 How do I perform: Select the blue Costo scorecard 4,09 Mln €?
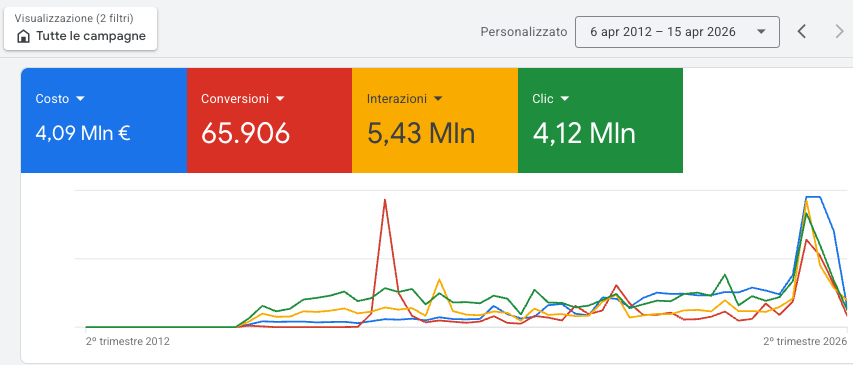[104, 120]
